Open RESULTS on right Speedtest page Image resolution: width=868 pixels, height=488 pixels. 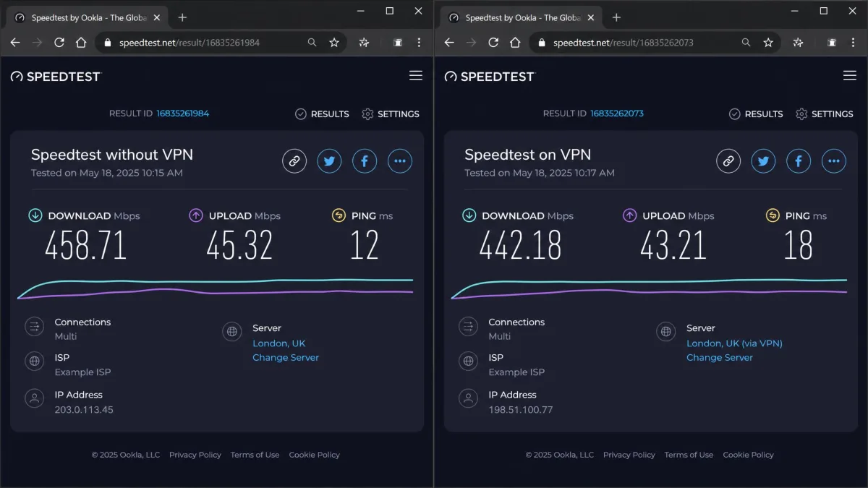pyautogui.click(x=756, y=114)
